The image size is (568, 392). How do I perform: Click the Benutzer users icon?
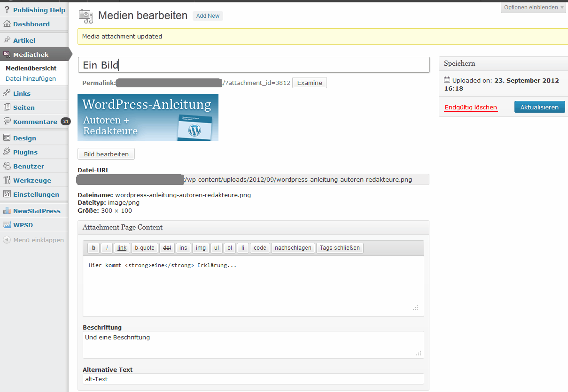7,166
